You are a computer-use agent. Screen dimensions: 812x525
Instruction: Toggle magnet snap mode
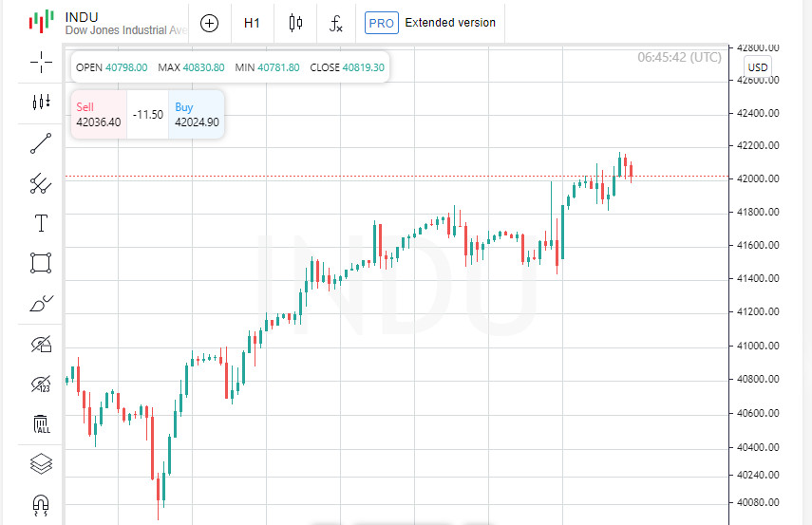[41, 503]
